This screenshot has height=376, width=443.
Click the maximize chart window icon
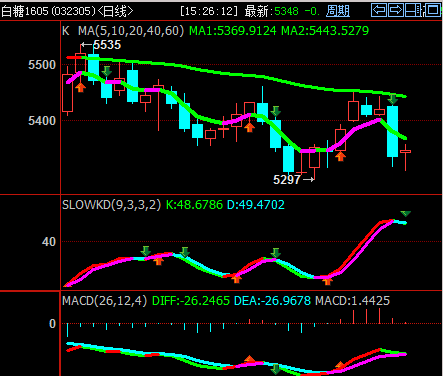point(433,10)
